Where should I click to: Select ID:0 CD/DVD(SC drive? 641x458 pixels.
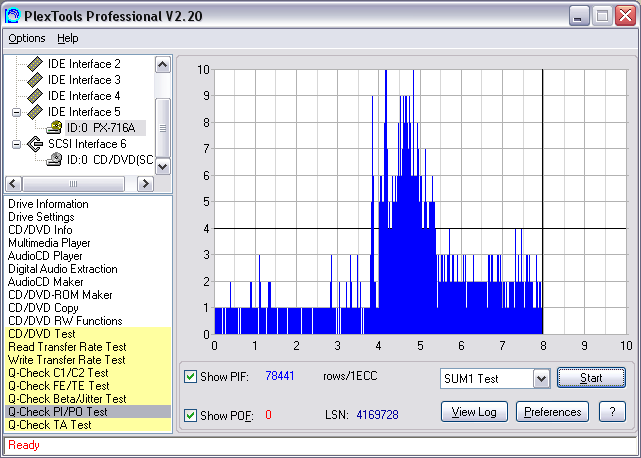(110, 159)
